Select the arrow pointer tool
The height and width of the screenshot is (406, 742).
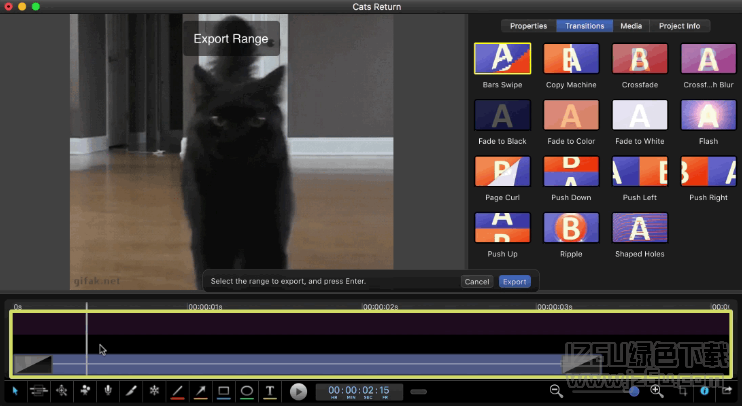15,391
